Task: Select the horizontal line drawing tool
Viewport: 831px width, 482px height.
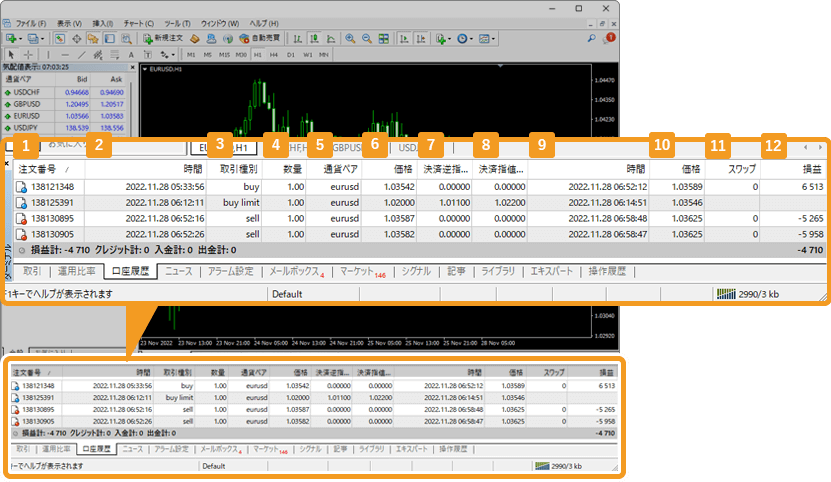Action: 65,55
